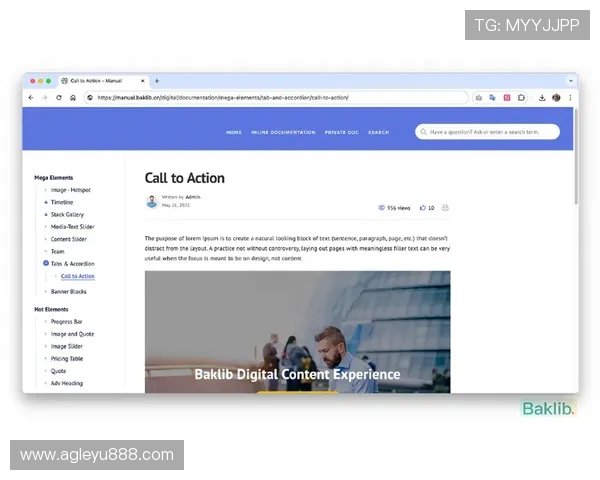Open the Call to Action sidebar link
Viewport: 600px width, 480px height.
77,276
